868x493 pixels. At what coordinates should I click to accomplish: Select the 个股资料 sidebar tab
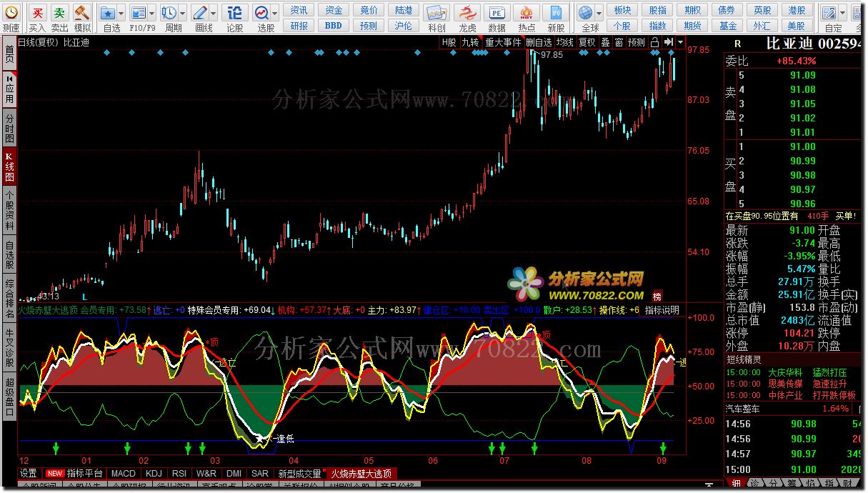click(x=9, y=211)
